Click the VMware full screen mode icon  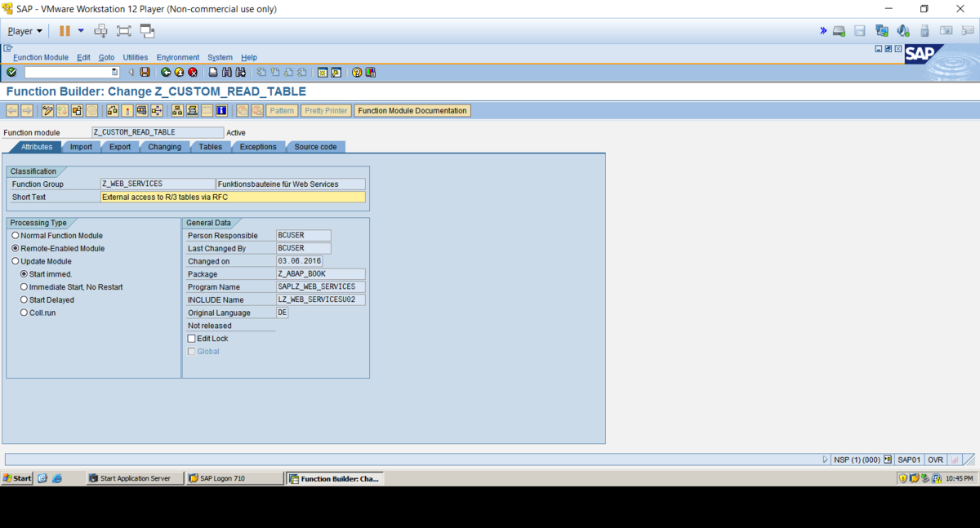(x=124, y=31)
